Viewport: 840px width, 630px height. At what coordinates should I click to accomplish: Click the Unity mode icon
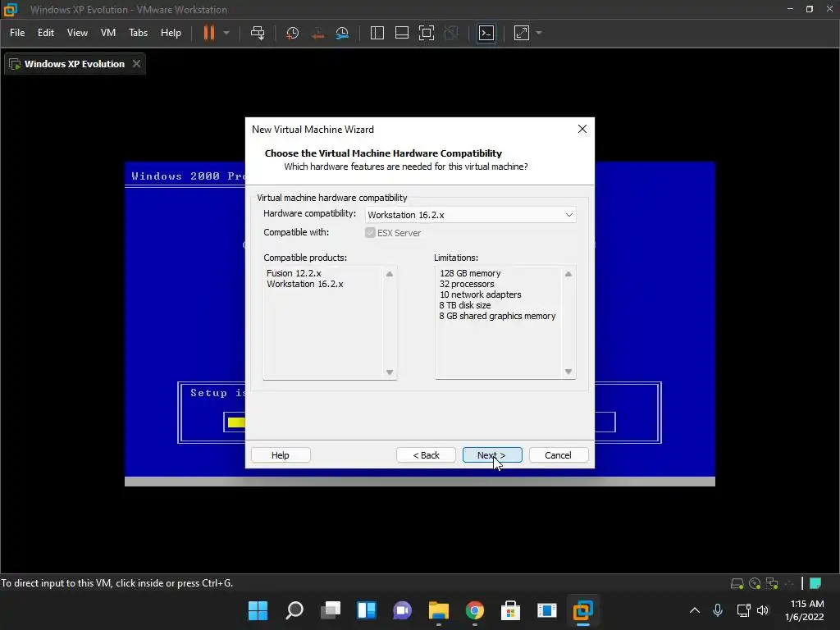coord(452,33)
